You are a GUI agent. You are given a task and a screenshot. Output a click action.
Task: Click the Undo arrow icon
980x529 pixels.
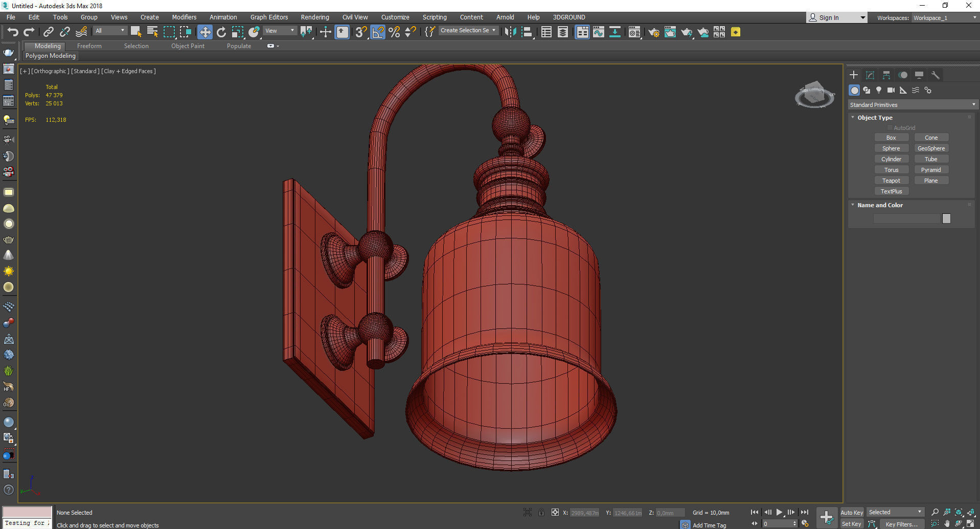pos(13,32)
